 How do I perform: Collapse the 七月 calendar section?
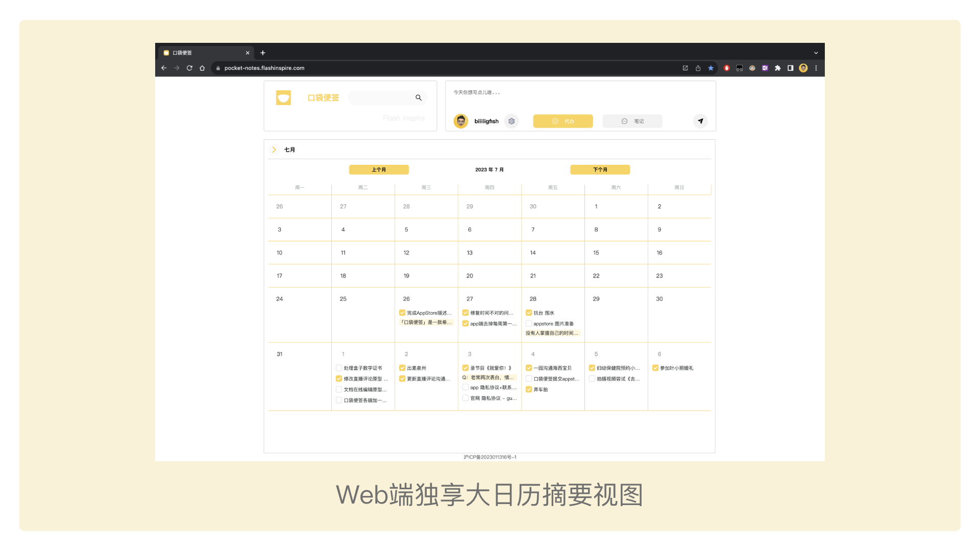pyautogui.click(x=274, y=149)
